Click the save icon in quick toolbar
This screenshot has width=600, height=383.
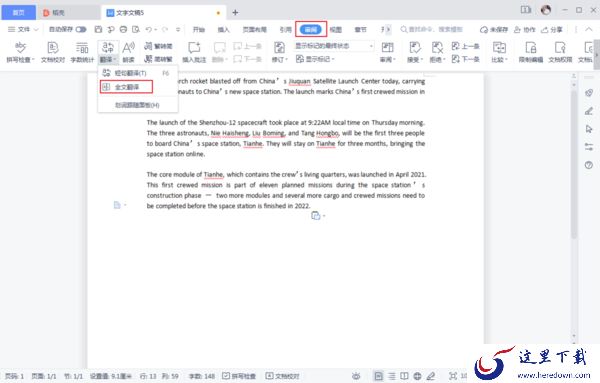tap(98, 29)
